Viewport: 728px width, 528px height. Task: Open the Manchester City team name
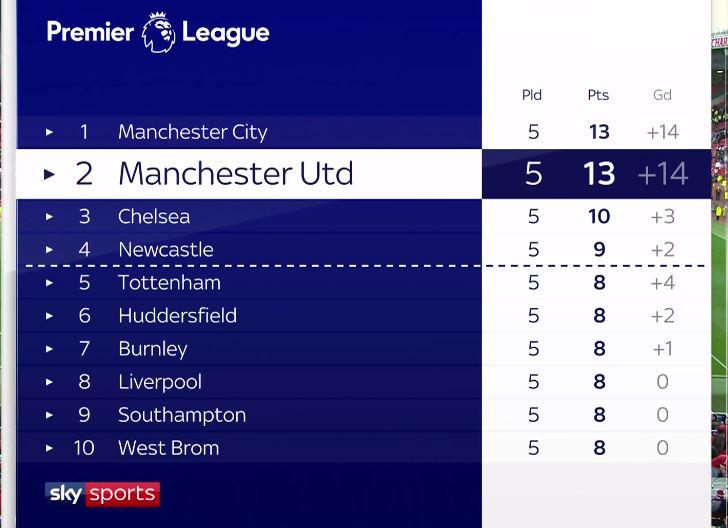pos(193,132)
